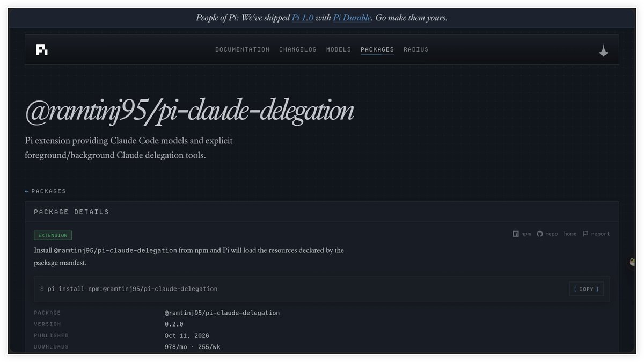Viewport: 644px width, 362px height.
Task: Click the large @ramtinj95/pi-claude-delegation page title
Action: coord(189,111)
